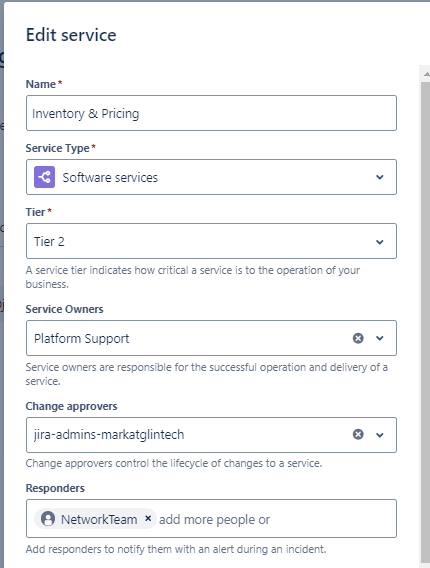Screen dimensions: 430x568
Task: Click the vertical scrollbar thumb
Action: 425,322
